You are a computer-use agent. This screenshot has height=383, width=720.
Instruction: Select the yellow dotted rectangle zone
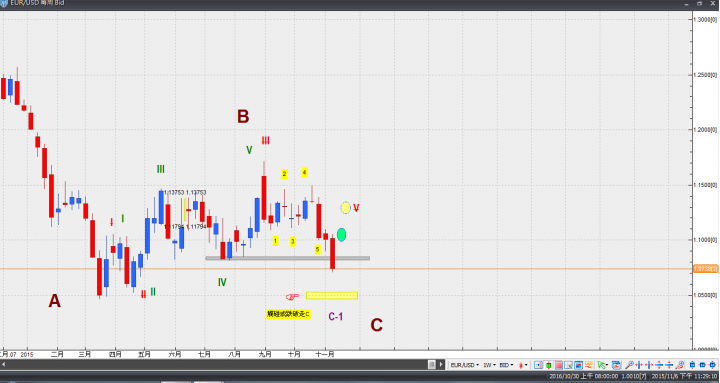click(x=332, y=295)
